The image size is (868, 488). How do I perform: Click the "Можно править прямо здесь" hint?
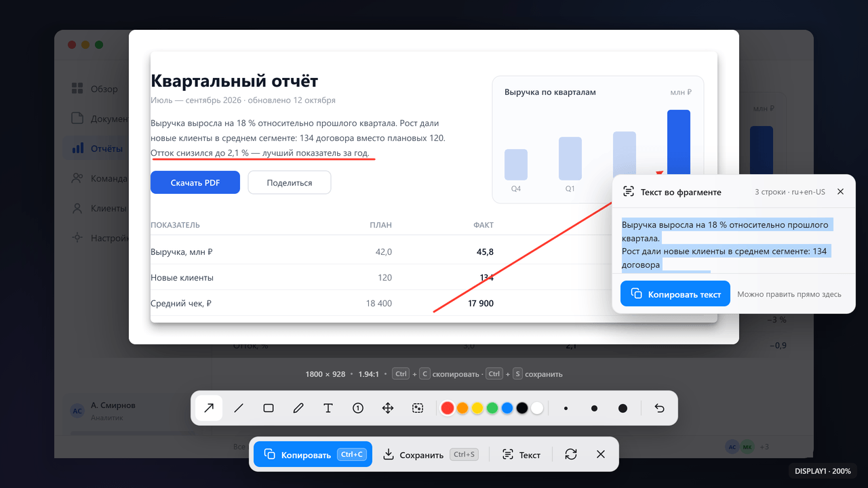pos(789,294)
